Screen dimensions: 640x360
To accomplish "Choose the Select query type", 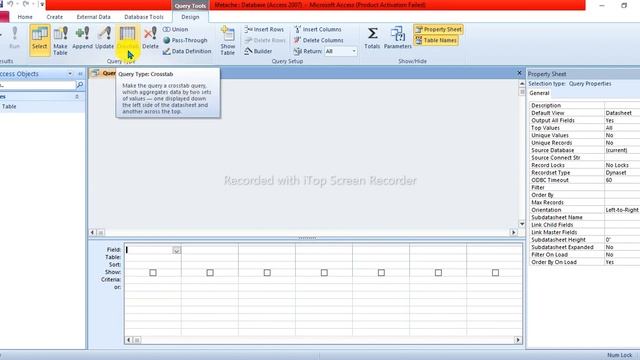I will click(40, 40).
